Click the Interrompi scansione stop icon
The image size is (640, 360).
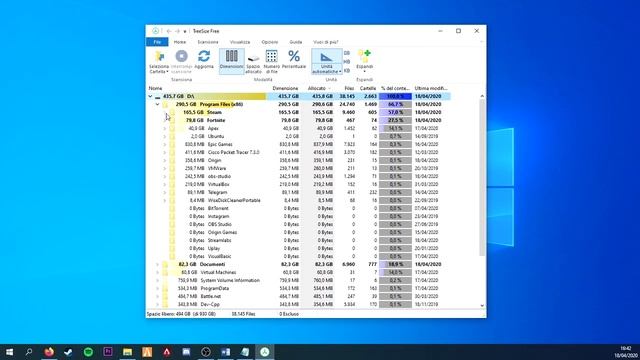(x=181, y=56)
